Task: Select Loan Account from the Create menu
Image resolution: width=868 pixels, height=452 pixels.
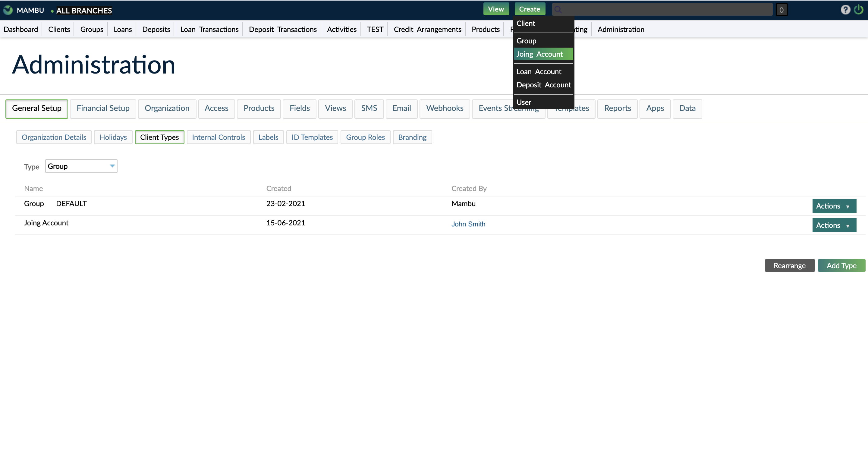Action: pos(539,71)
